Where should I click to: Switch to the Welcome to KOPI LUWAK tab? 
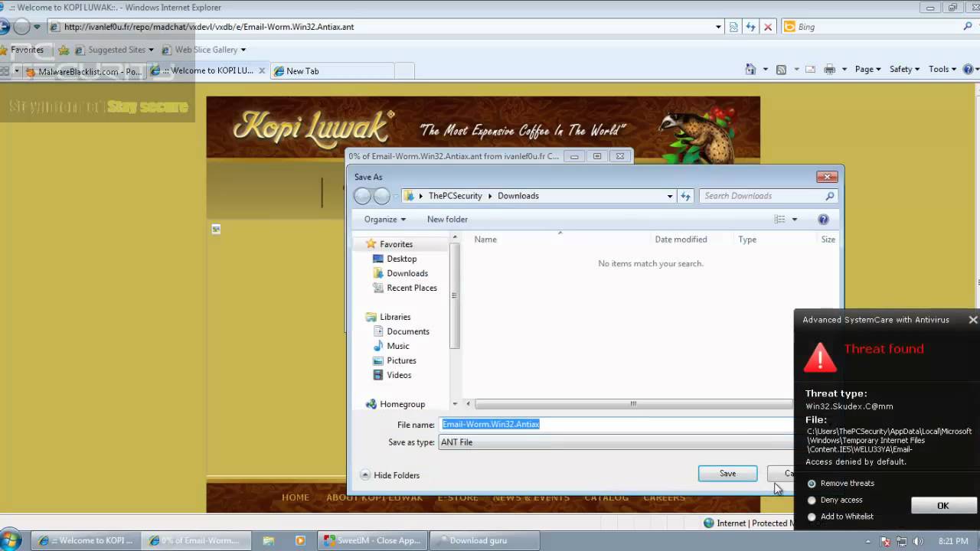[207, 70]
